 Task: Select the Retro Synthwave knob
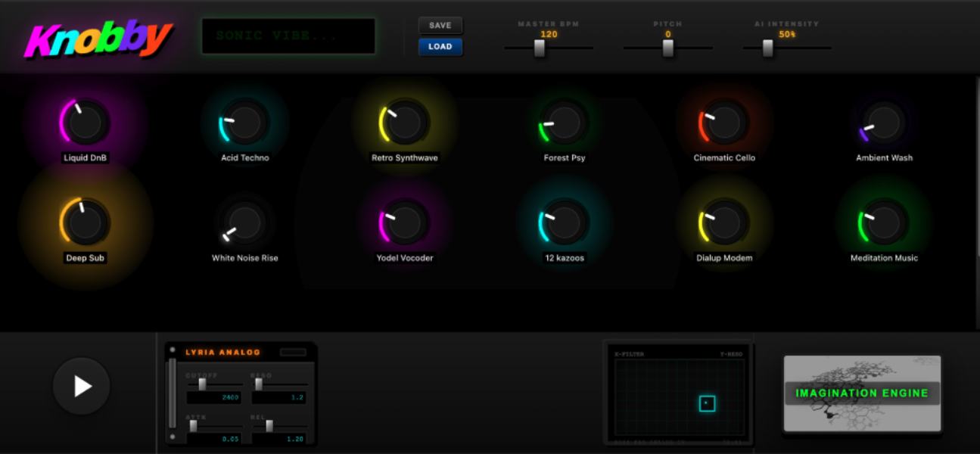pyautogui.click(x=404, y=123)
